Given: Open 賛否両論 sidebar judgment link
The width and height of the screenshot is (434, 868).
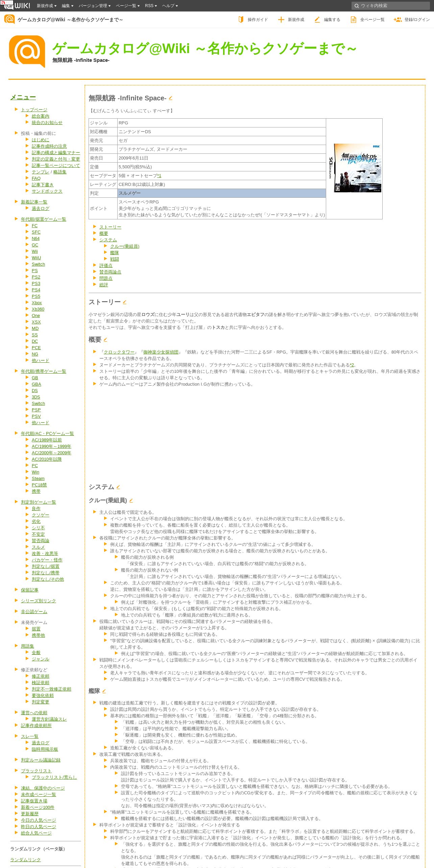Looking at the screenshot, I should point(41,540).
